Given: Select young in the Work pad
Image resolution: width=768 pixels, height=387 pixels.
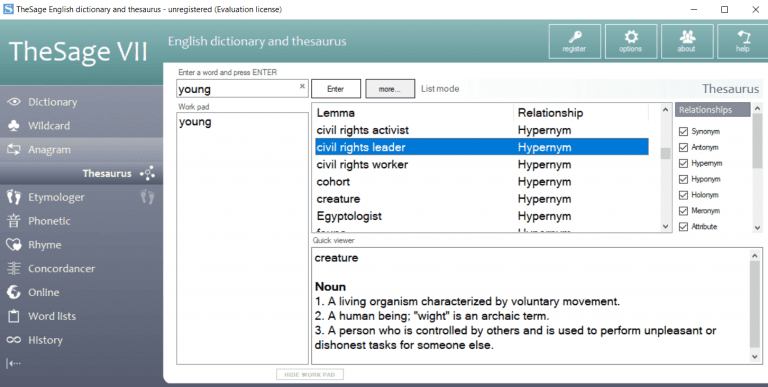Looking at the screenshot, I should pos(195,122).
